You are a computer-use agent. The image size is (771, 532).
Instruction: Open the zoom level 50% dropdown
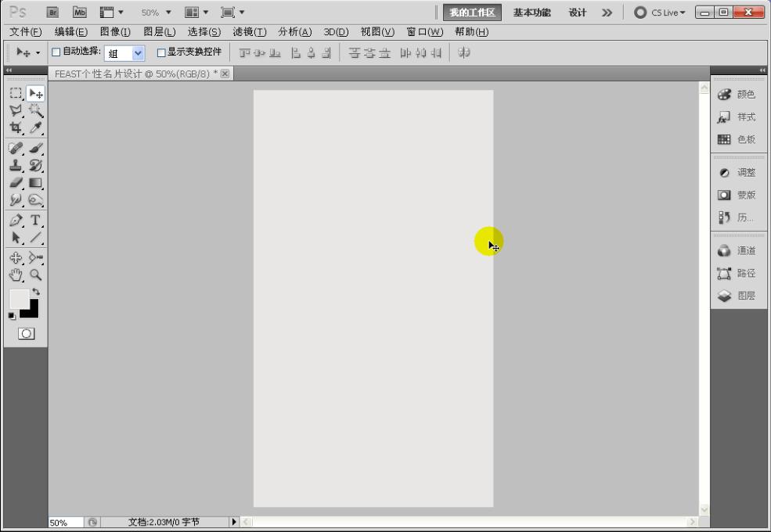pos(155,12)
